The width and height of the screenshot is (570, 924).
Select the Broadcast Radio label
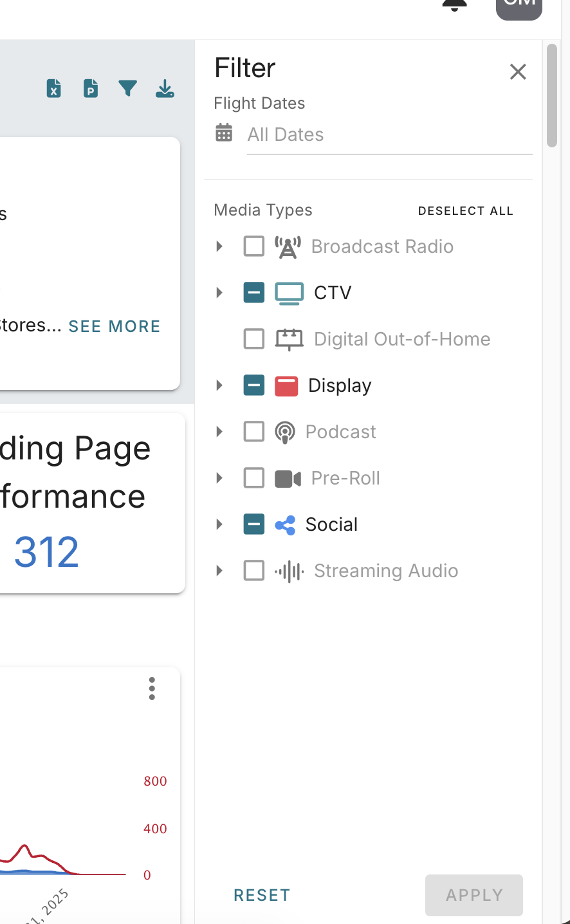[x=382, y=246]
